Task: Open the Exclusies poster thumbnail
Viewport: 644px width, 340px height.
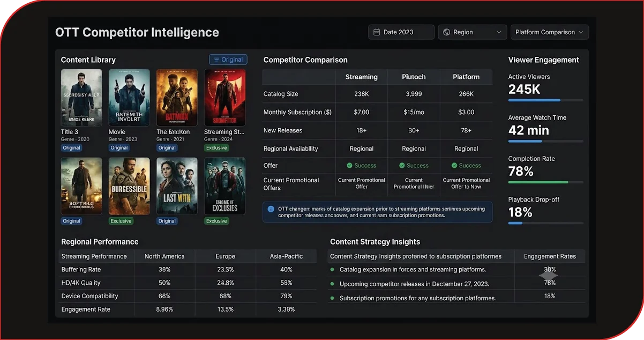Action: pyautogui.click(x=225, y=186)
